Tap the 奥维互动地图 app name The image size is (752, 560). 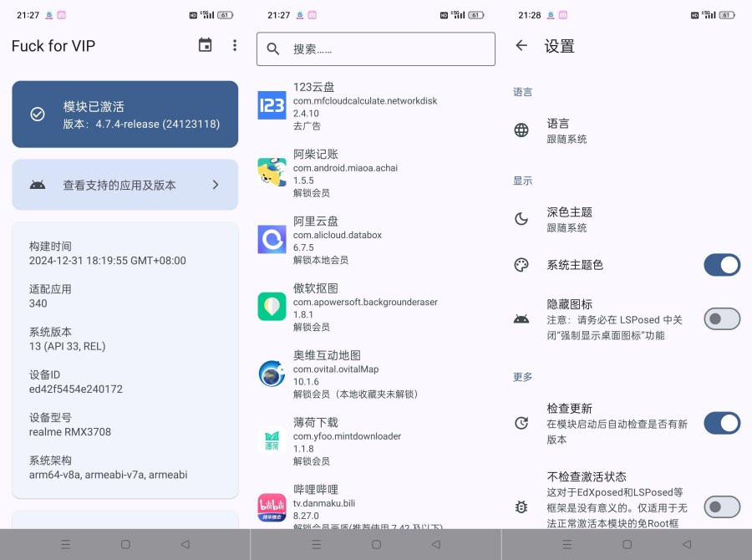pyautogui.click(x=327, y=355)
